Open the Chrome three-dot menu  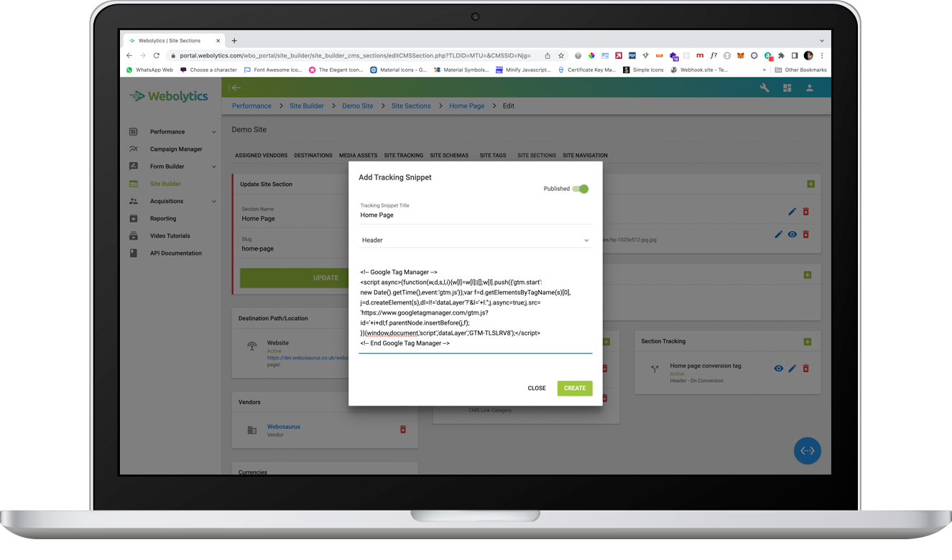pos(822,55)
